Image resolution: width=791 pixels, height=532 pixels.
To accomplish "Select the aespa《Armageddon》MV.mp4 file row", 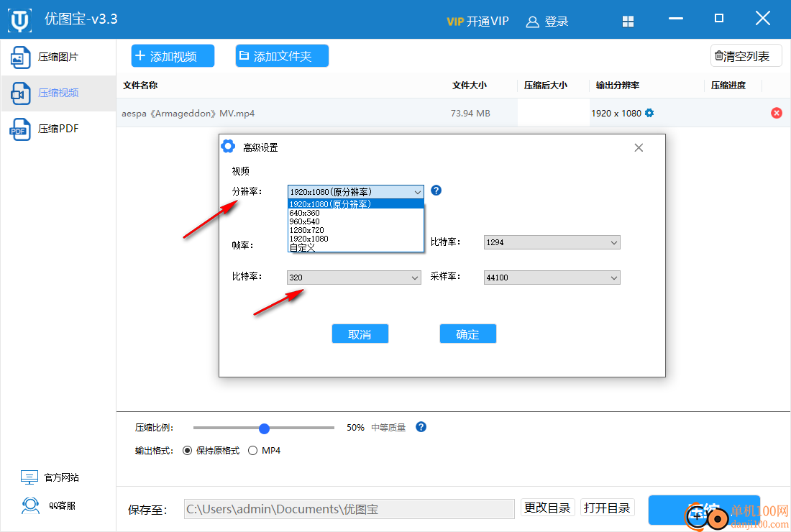I will pos(453,113).
